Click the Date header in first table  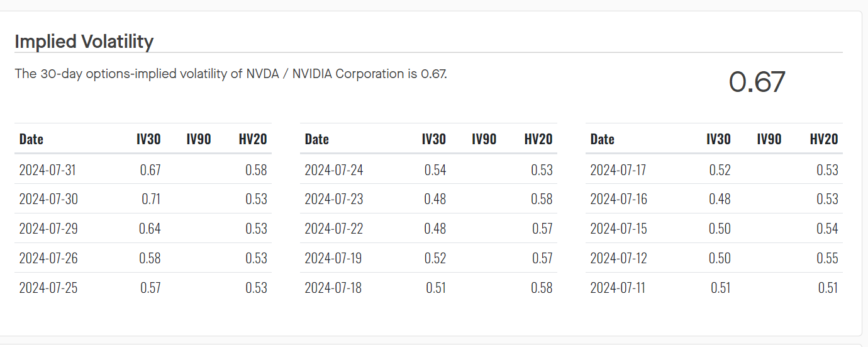(31, 139)
